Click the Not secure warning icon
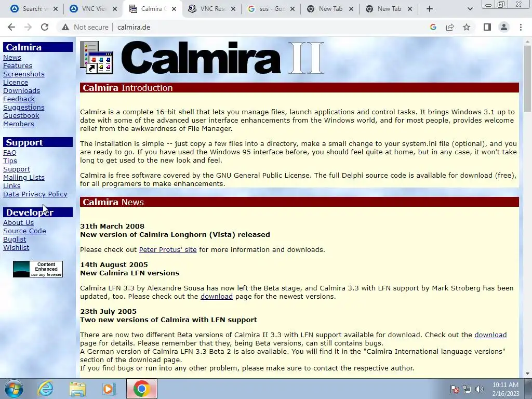The image size is (532, 399). pyautogui.click(x=65, y=27)
